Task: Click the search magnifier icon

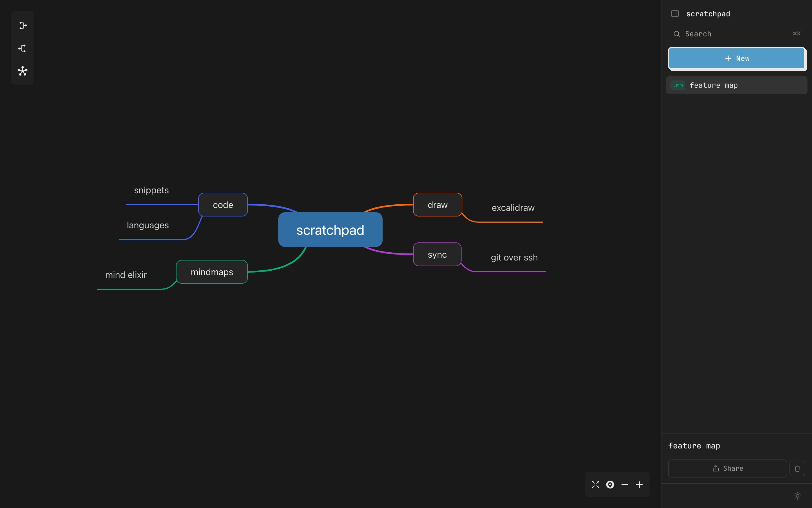Action: [676, 34]
